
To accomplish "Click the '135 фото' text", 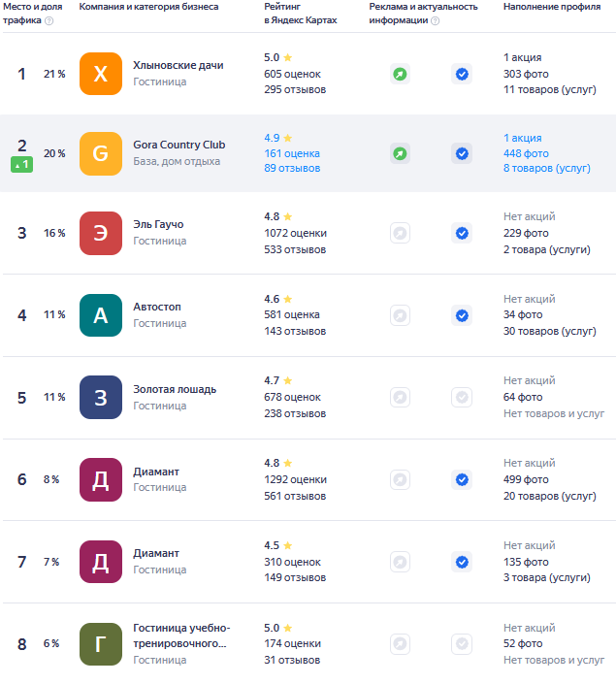I will (526, 563).
